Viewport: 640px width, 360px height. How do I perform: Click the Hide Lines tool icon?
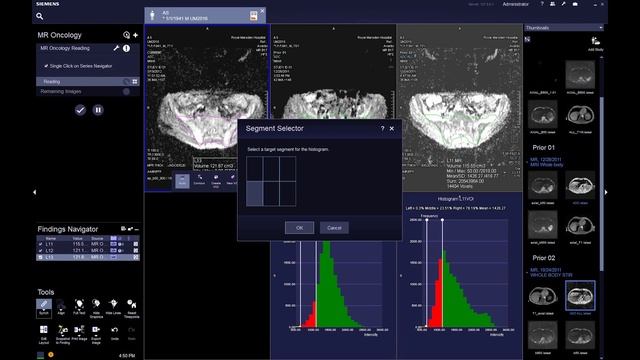(x=113, y=307)
